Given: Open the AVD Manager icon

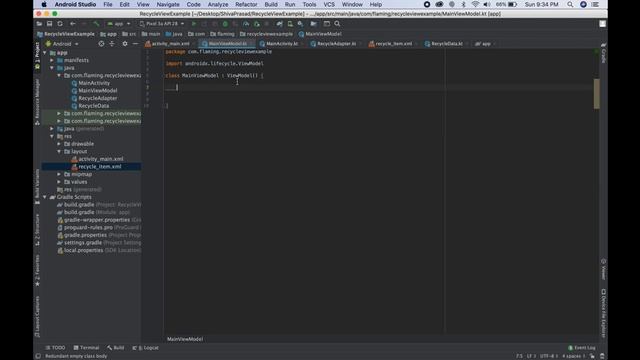Looking at the screenshot, I should pos(290,24).
